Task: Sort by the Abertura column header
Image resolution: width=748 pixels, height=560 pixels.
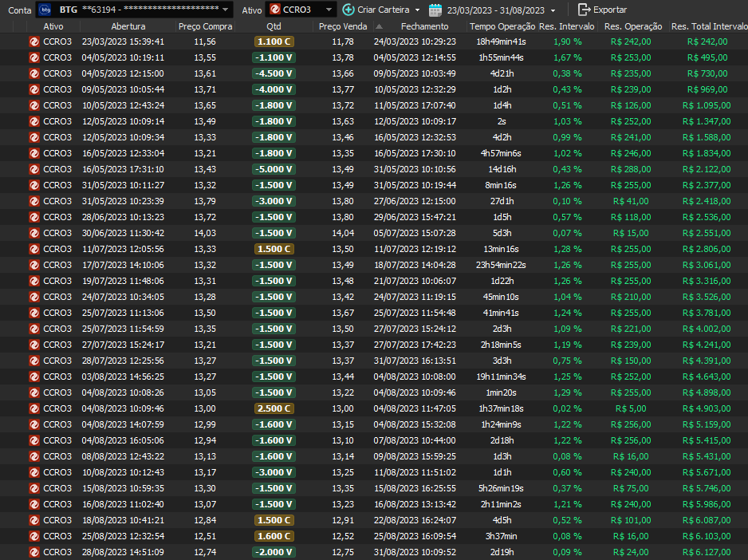Action: [x=128, y=26]
